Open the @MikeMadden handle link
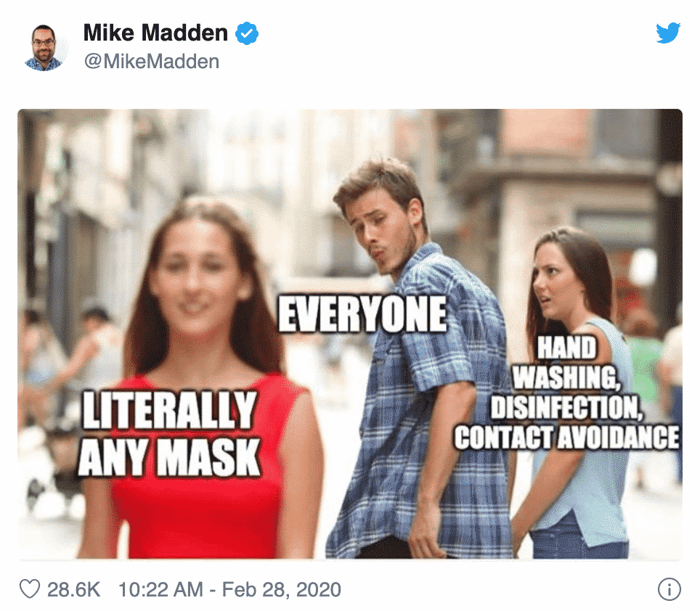This screenshot has height=611, width=700. (152, 62)
